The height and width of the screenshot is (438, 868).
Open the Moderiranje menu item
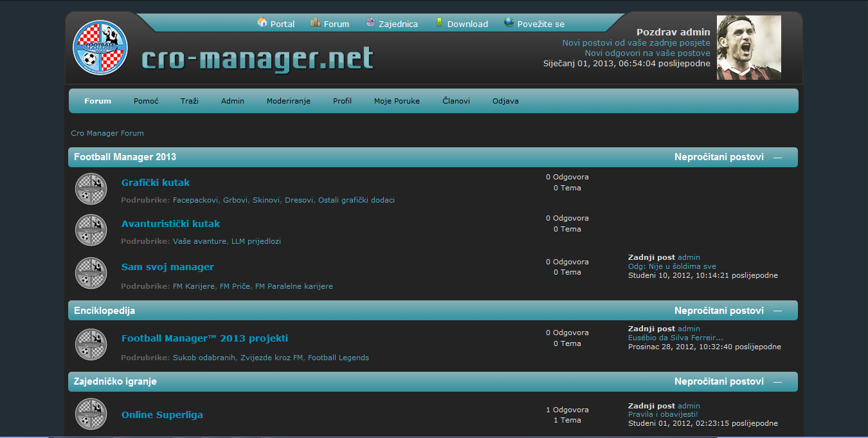point(289,101)
